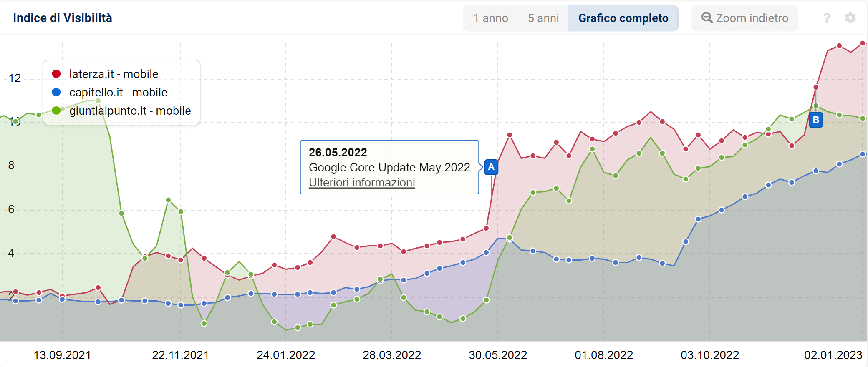Select the 5 anni range tab
The image size is (868, 367).
(x=543, y=18)
